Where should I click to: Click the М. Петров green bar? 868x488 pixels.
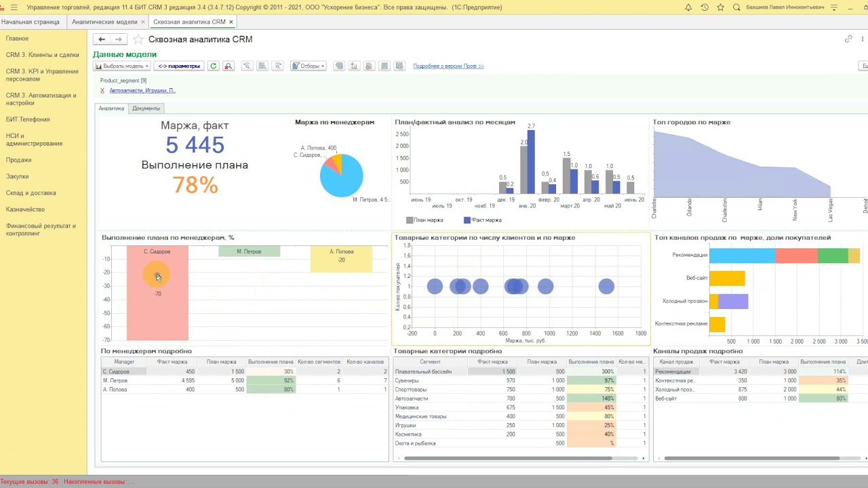(249, 251)
